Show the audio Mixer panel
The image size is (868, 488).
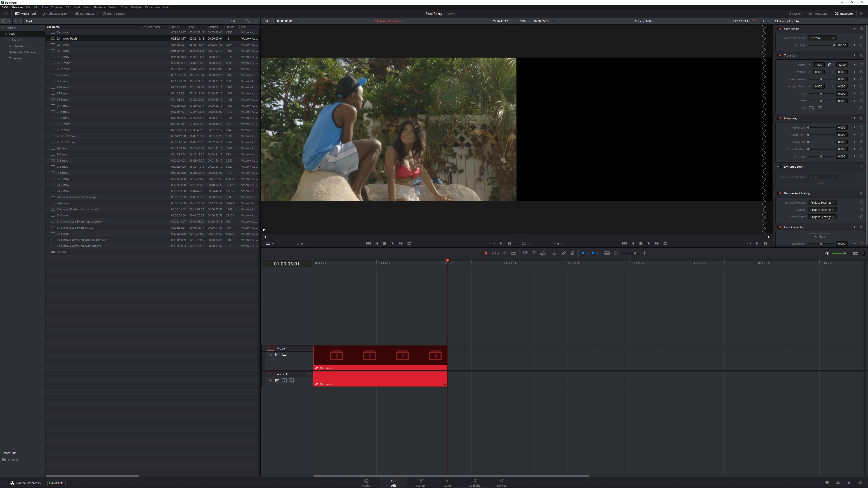pyautogui.click(x=795, y=14)
